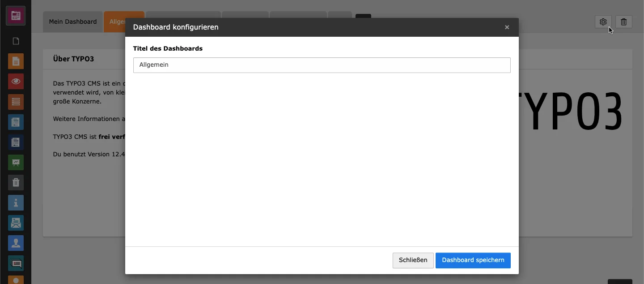This screenshot has height=284, width=644.
Task: Dismiss the Dashboard konfigurieren dialog
Action: 507,27
